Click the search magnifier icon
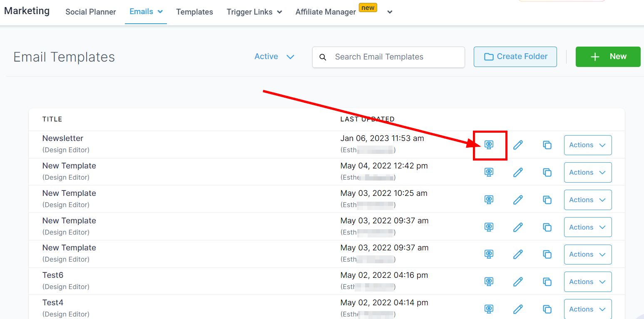This screenshot has width=644, height=319. 323,57
